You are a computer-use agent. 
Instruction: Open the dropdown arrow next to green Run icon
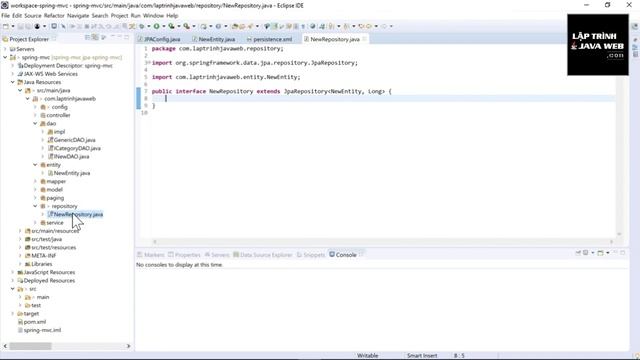pyautogui.click(x=164, y=26)
